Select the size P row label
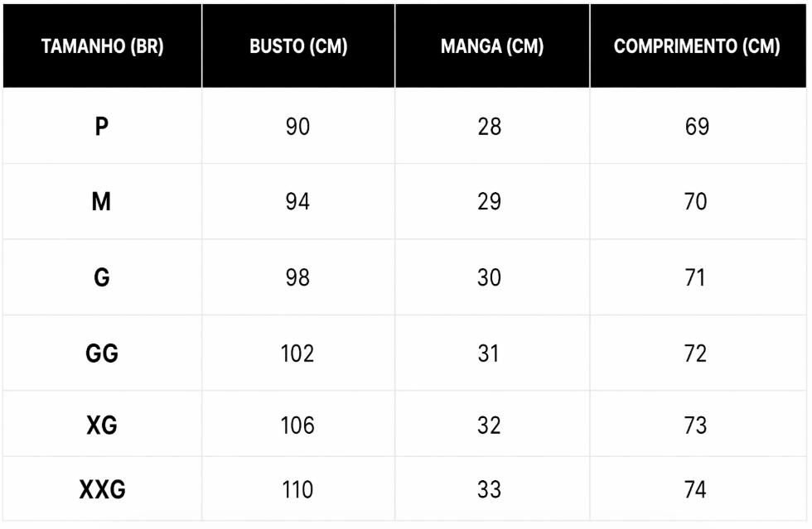 (x=102, y=127)
